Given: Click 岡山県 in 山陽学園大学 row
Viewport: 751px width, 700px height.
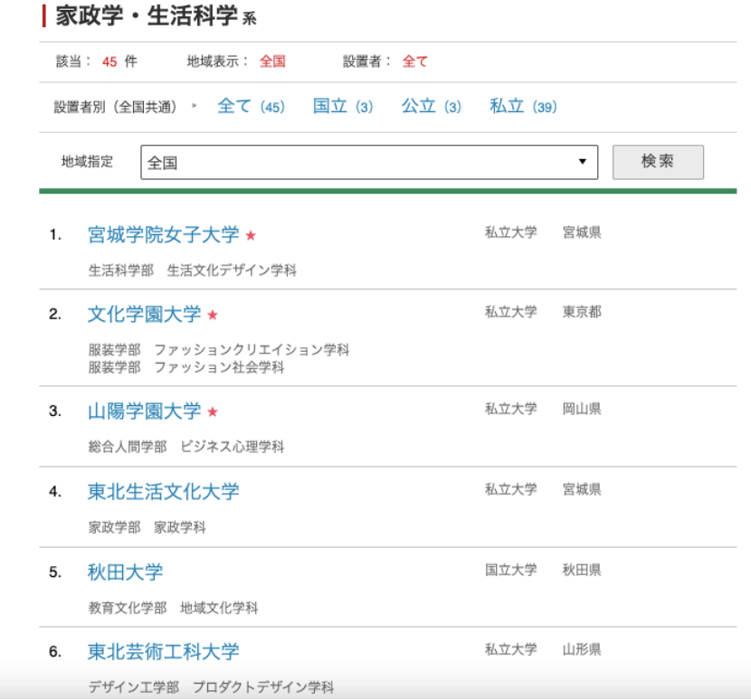Looking at the screenshot, I should (x=582, y=409).
